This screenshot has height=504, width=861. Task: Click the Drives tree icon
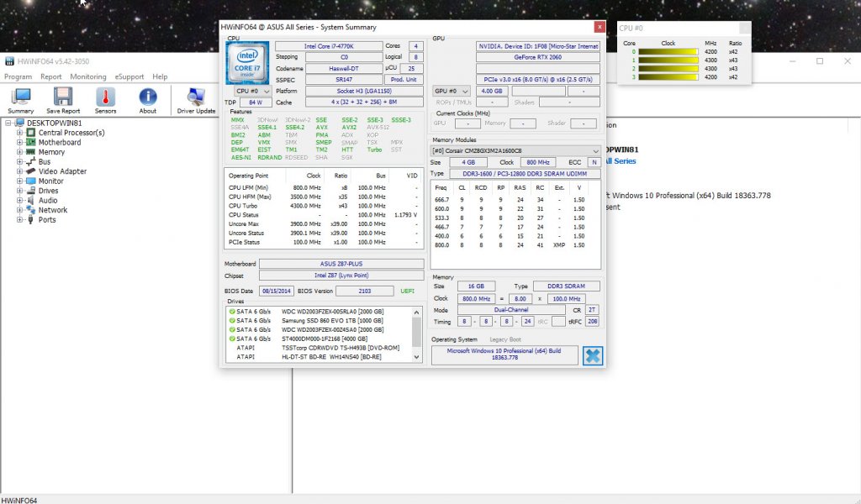(31, 191)
